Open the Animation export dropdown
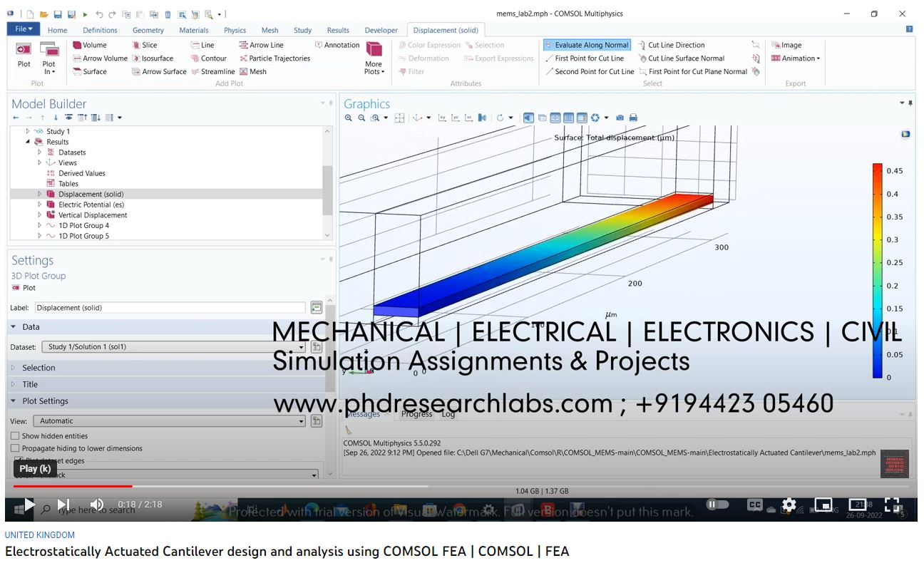 point(796,58)
